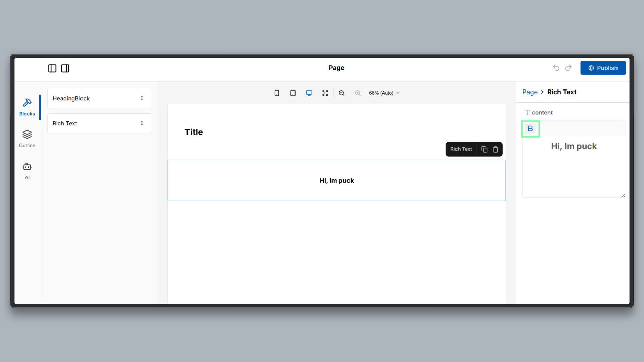Toggle bold formatting on content
644x362 pixels.
[x=530, y=129]
